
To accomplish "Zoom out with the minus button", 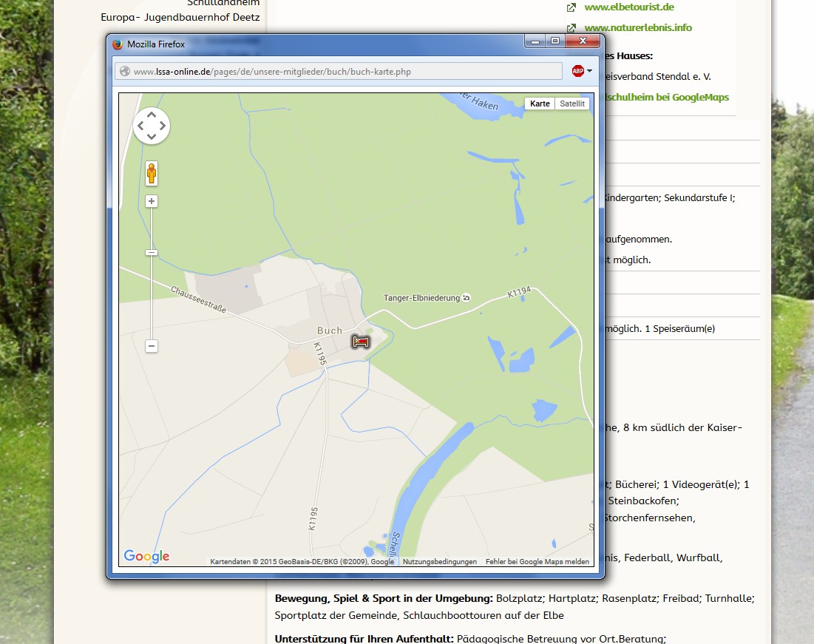I will (151, 346).
